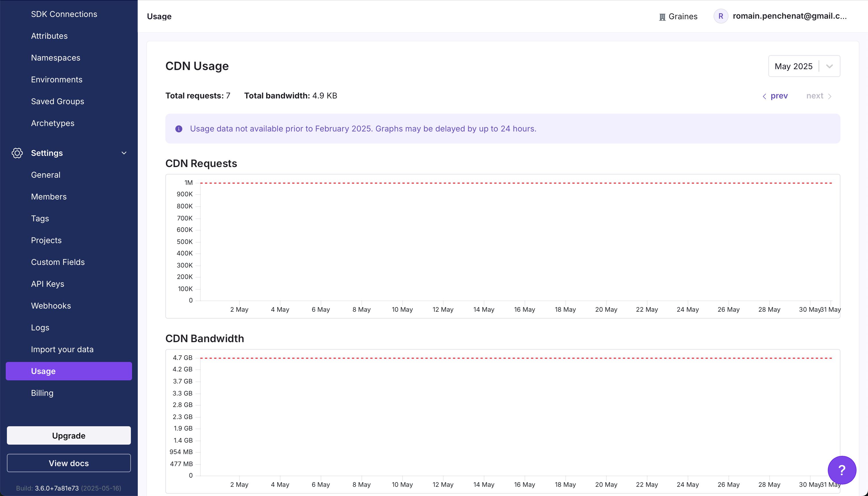Screen dimensions: 868x496
Task: Click the Settings gear icon
Action: [17, 153]
